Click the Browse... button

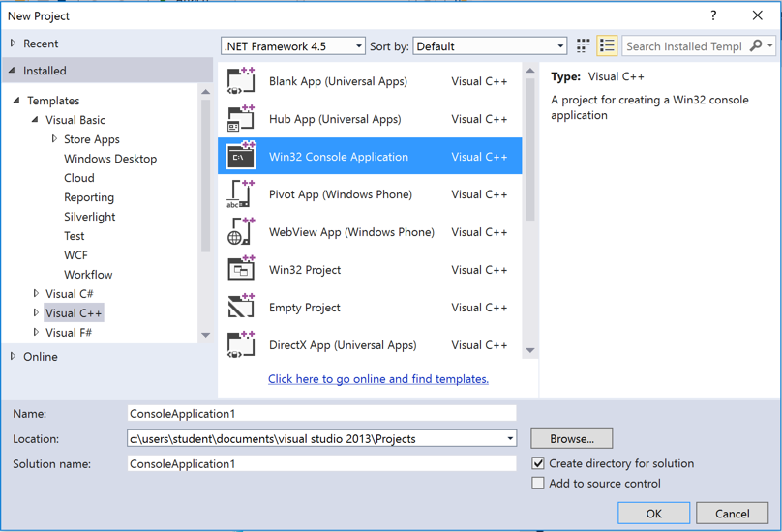572,438
